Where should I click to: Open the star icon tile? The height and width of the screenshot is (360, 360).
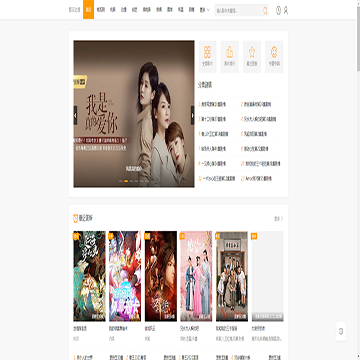tap(252, 57)
